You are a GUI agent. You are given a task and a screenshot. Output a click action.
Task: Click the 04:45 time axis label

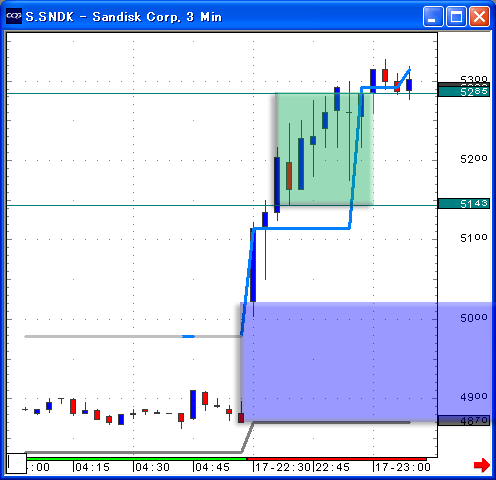coord(212,467)
